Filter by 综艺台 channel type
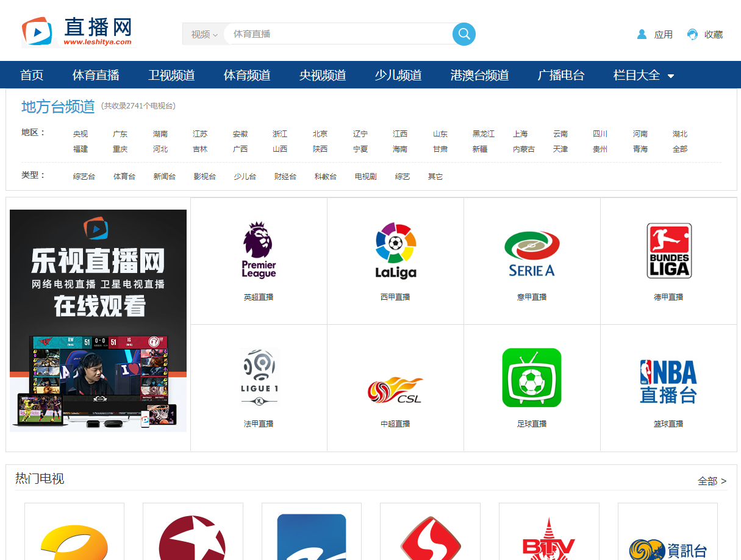Screen dimensions: 741x560 click(x=84, y=176)
